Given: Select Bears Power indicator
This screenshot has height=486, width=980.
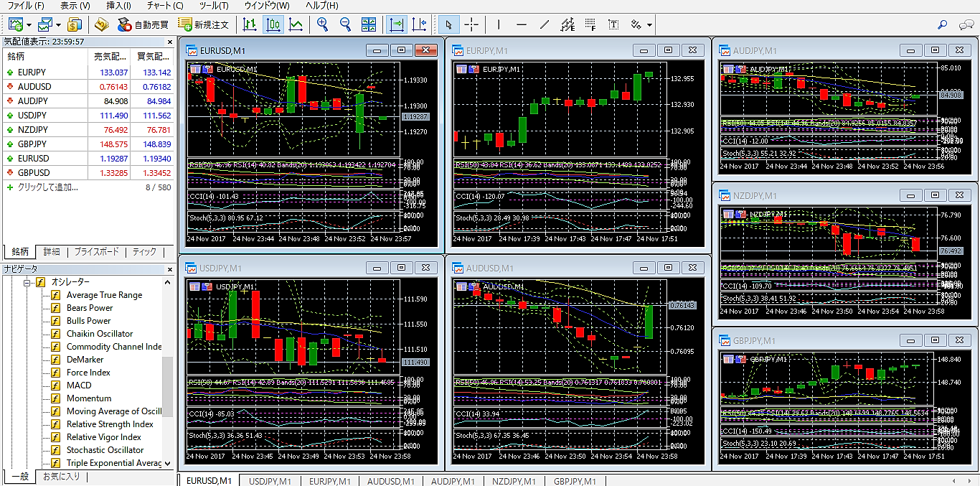Looking at the screenshot, I should click(x=90, y=308).
